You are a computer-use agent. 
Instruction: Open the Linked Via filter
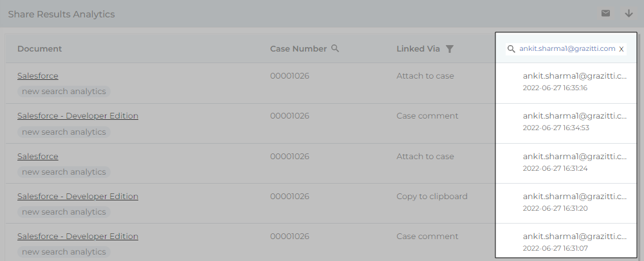450,49
